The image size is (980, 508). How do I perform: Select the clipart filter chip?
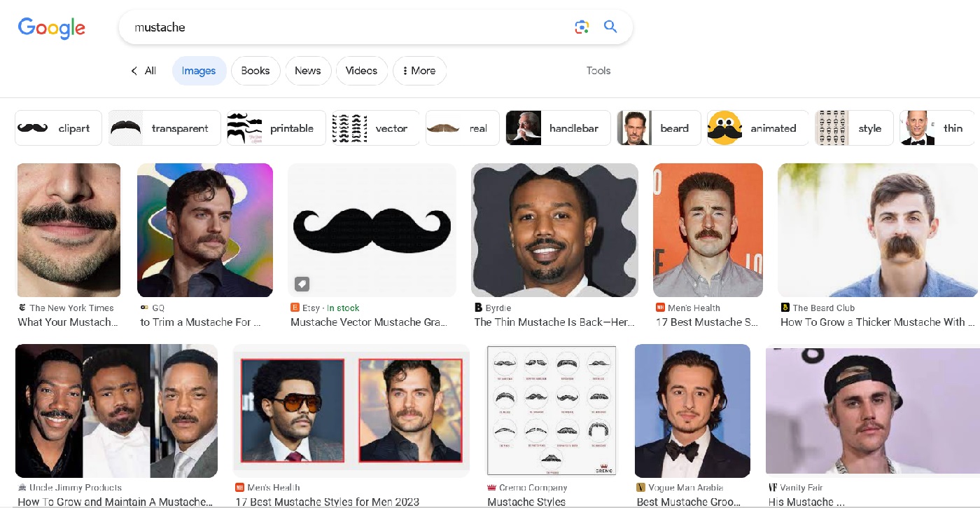pyautogui.click(x=57, y=128)
